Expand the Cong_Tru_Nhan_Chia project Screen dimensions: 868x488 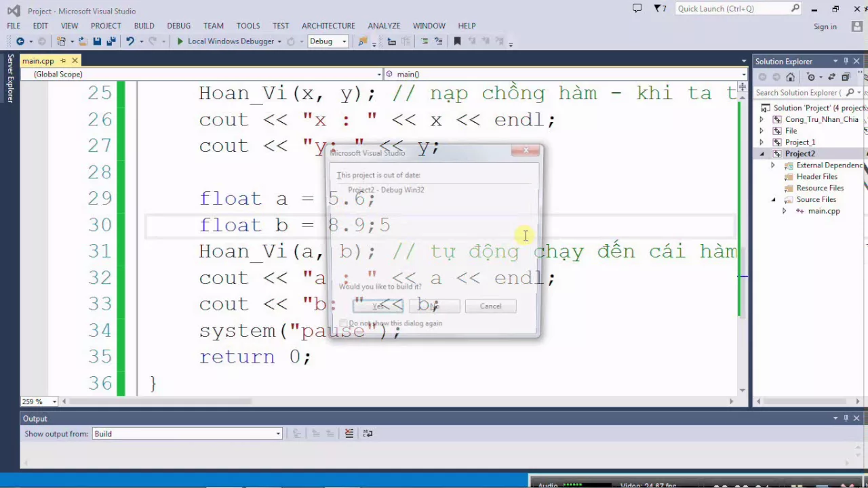761,119
